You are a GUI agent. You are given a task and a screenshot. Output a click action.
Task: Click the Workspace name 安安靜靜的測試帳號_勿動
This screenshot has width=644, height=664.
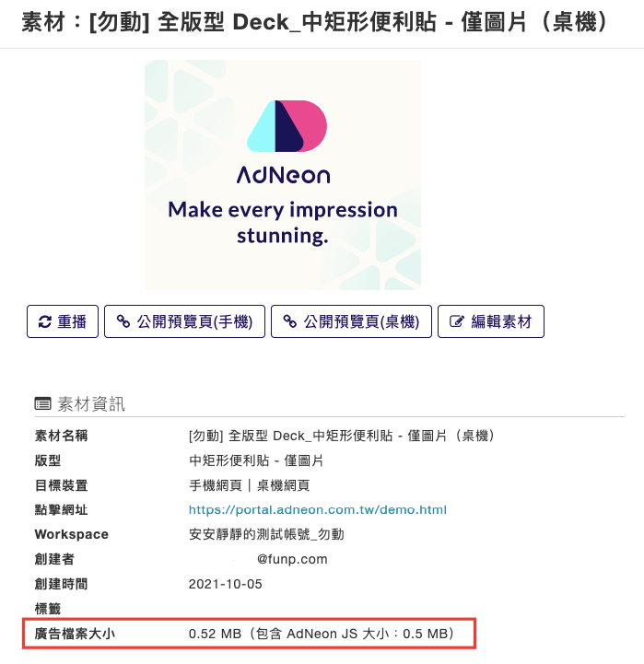coord(266,534)
